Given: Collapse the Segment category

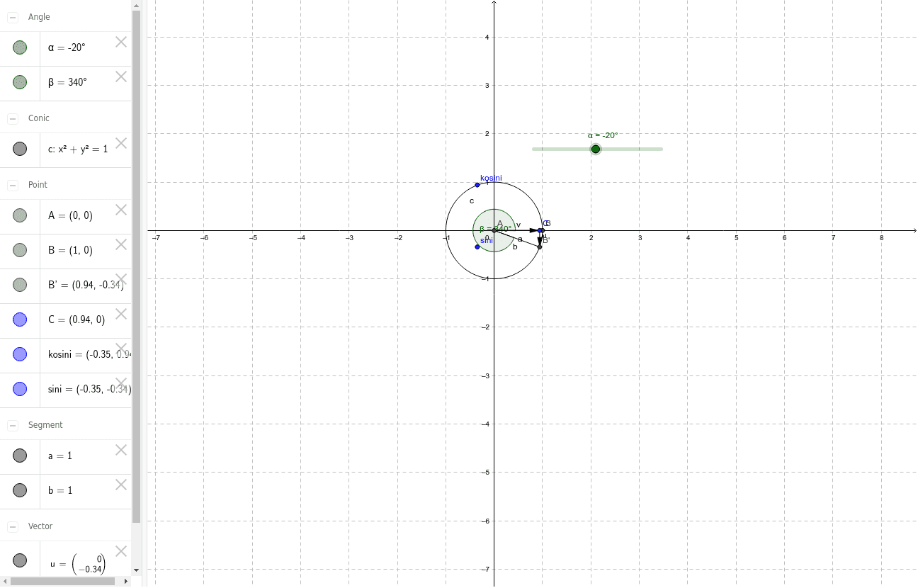Looking at the screenshot, I should [13, 425].
